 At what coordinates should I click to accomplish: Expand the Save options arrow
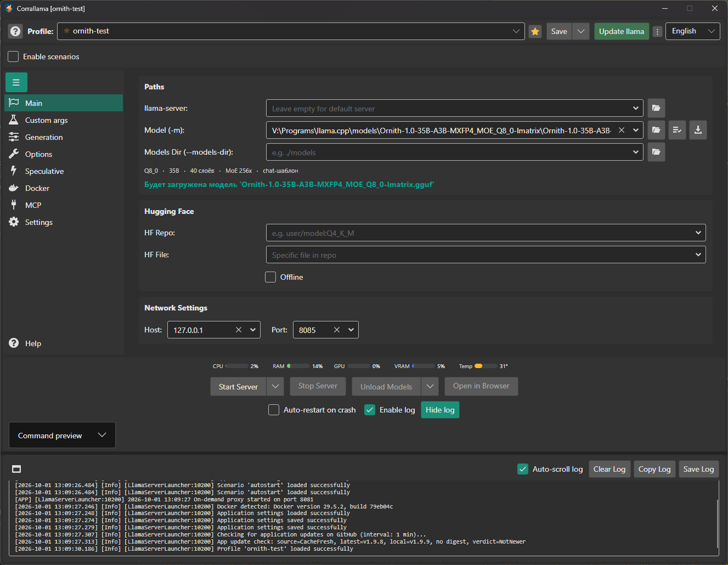[x=581, y=31]
